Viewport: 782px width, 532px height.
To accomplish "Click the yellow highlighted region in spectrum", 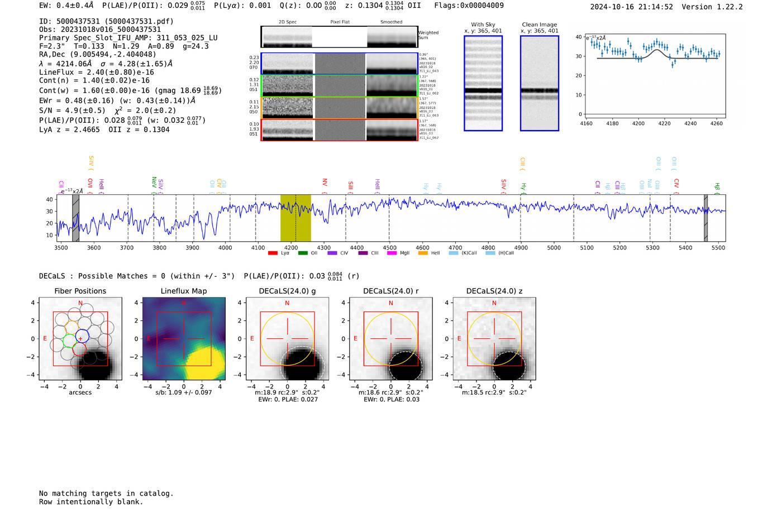I will click(295, 218).
